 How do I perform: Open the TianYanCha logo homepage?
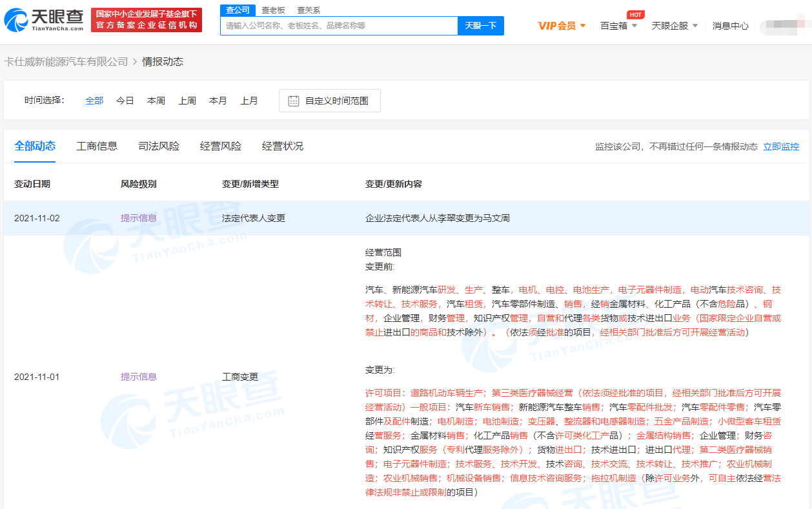(x=43, y=20)
